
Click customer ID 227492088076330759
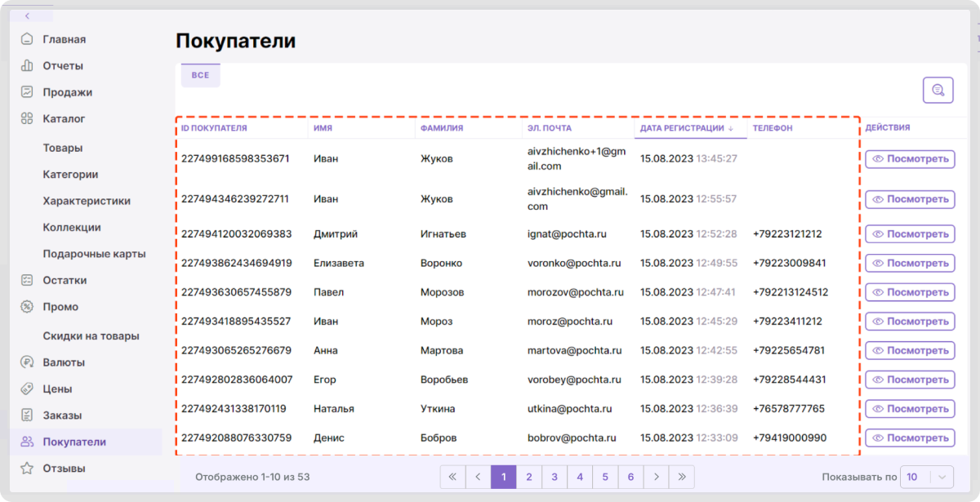click(x=236, y=438)
